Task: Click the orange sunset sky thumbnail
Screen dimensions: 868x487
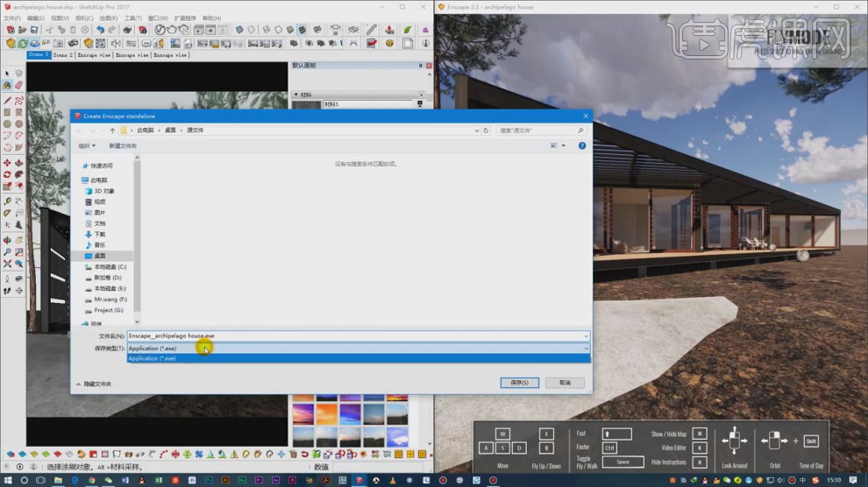Action: coord(327,414)
